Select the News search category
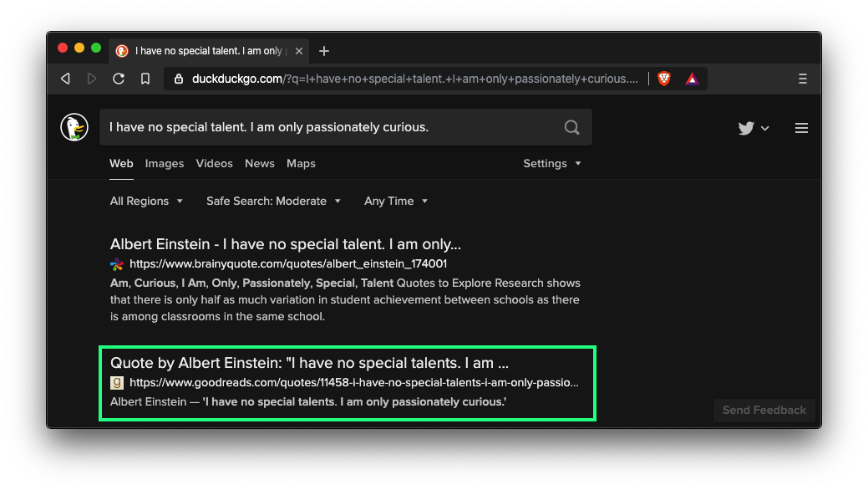 point(259,163)
